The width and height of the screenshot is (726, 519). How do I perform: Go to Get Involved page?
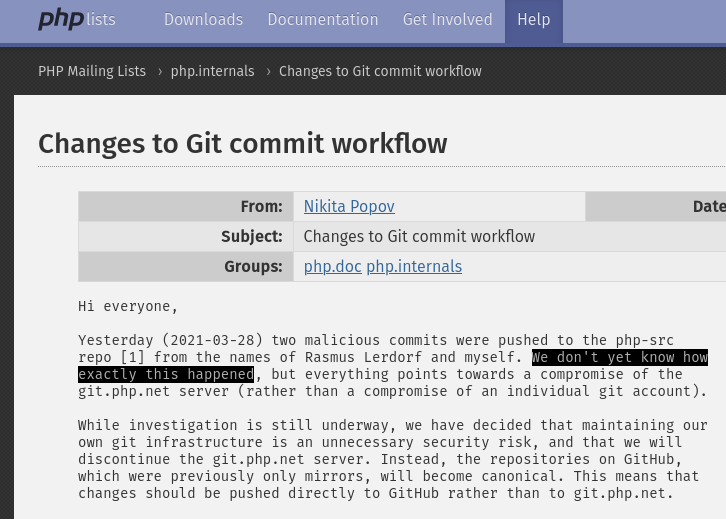click(x=447, y=19)
